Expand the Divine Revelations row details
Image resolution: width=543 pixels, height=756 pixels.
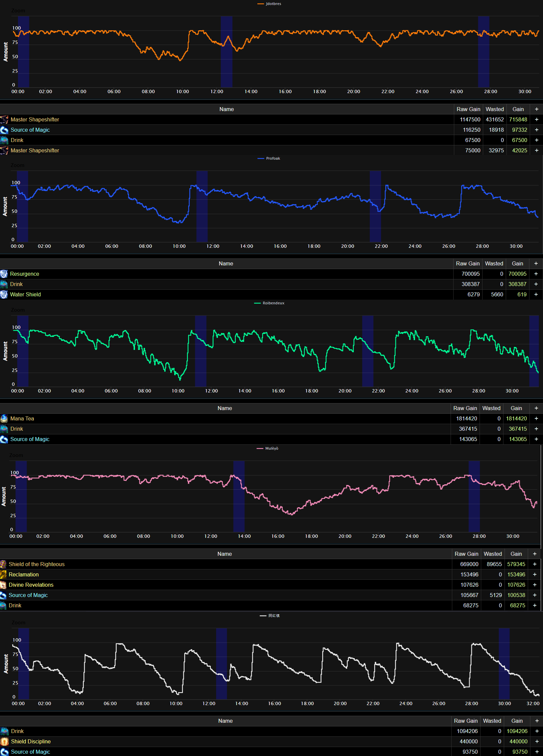(x=534, y=585)
